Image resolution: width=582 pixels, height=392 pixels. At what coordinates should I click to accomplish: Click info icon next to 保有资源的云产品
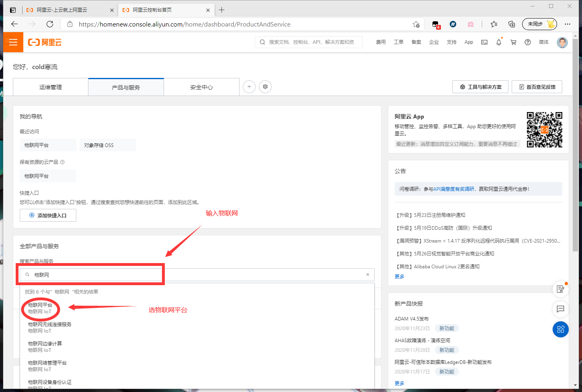tap(62, 162)
